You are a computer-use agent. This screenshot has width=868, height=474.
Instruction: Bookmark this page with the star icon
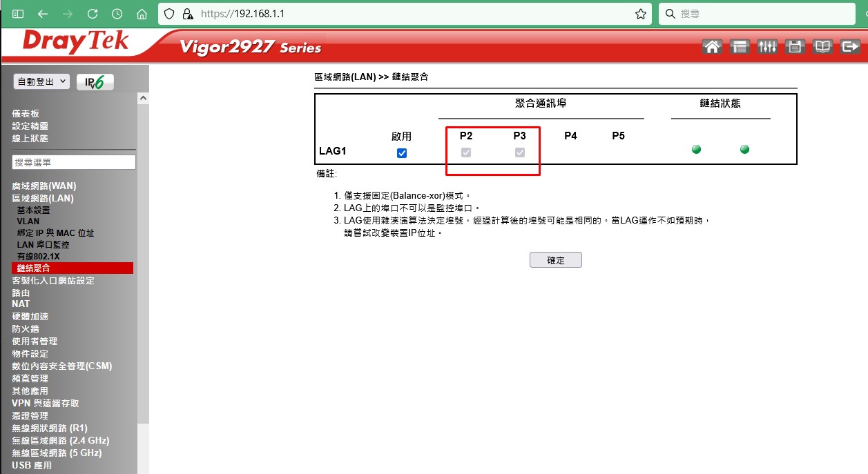[x=640, y=14]
